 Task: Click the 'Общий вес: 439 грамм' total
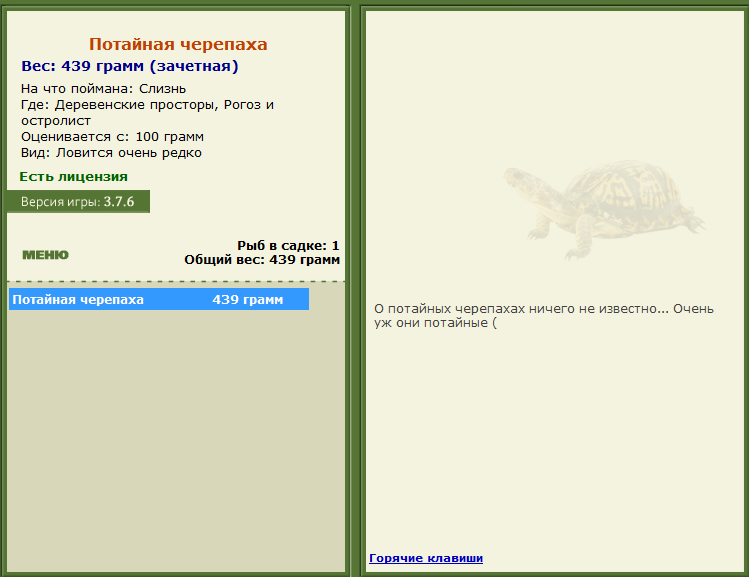click(262, 260)
